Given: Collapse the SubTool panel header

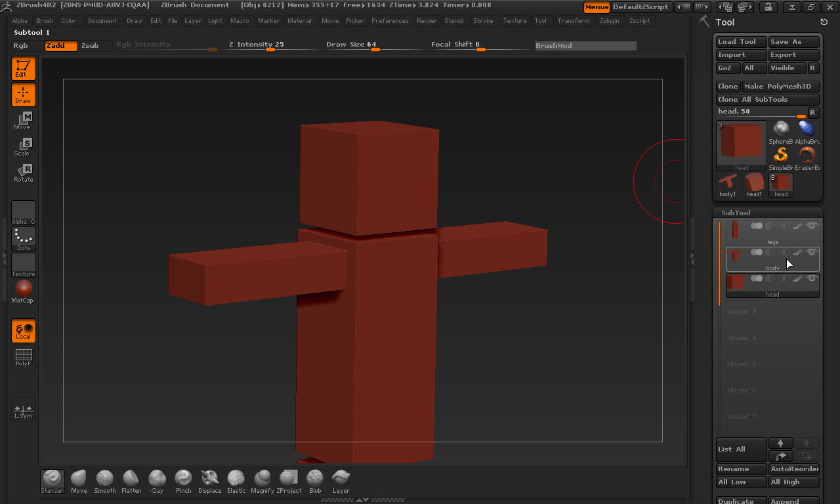Looking at the screenshot, I should click(x=735, y=213).
